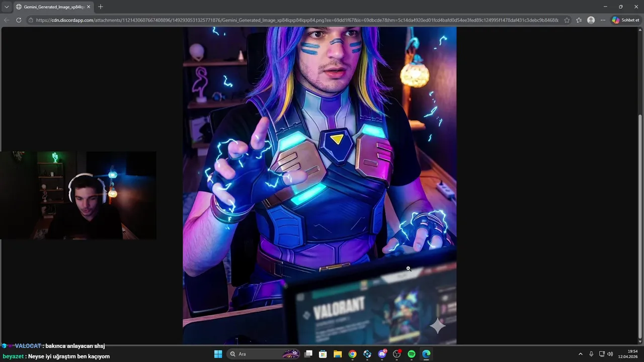644x362 pixels.
Task: Click the VALOCAT chat username
Action: (x=28, y=346)
